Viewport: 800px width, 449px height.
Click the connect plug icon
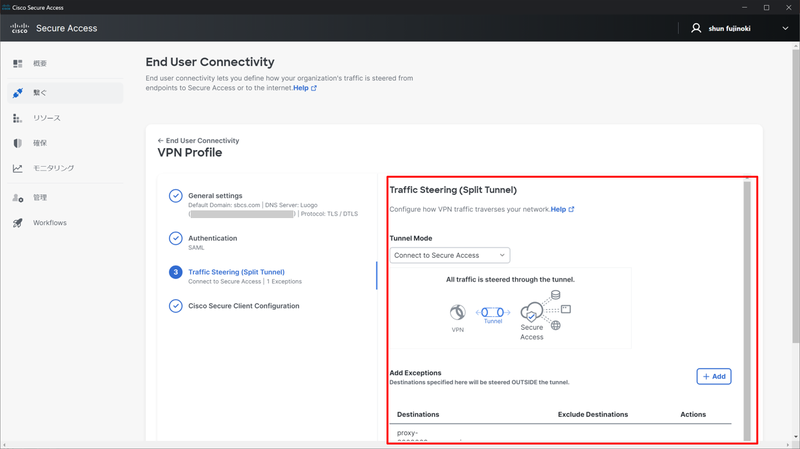click(18, 93)
